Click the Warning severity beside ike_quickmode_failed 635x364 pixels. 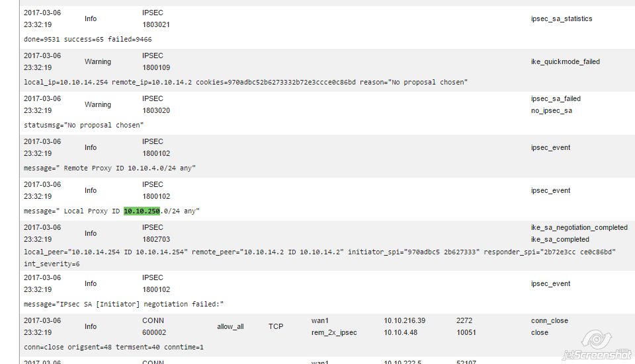[98, 61]
